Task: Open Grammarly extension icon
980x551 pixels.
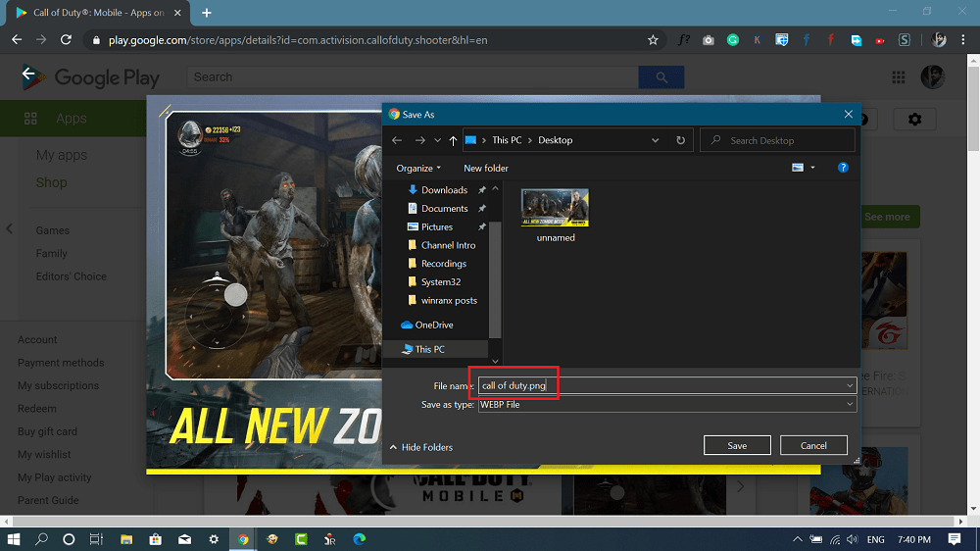Action: pyautogui.click(x=732, y=40)
